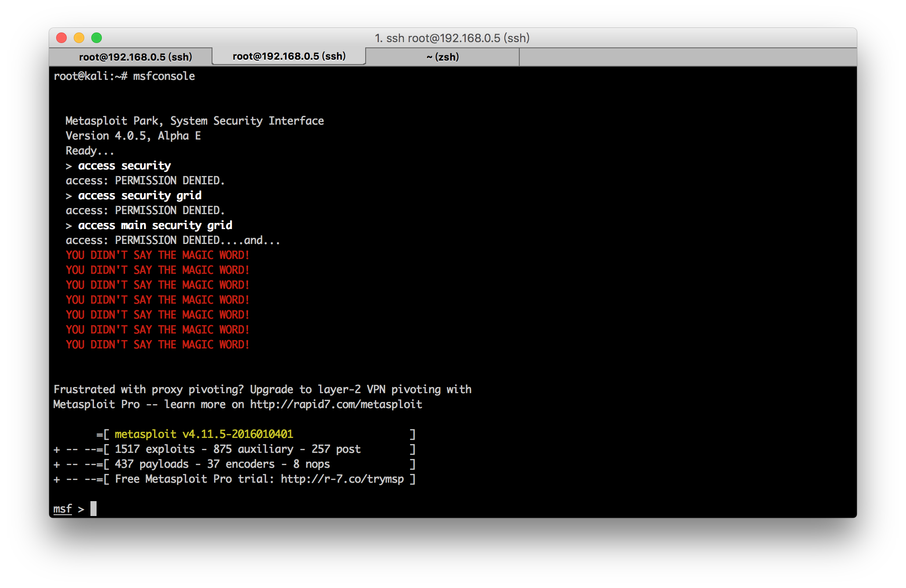Click the underlined msf prompt text
Viewport: 906px width, 588px height.
[x=62, y=509]
